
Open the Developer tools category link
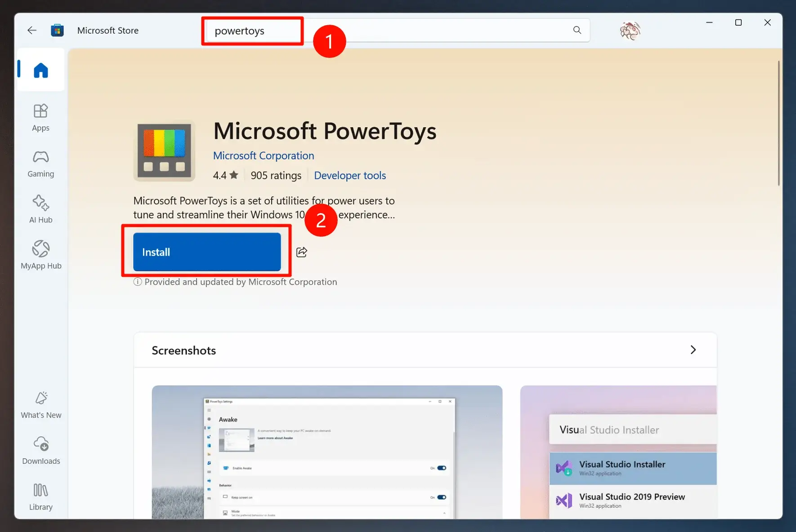tap(349, 175)
